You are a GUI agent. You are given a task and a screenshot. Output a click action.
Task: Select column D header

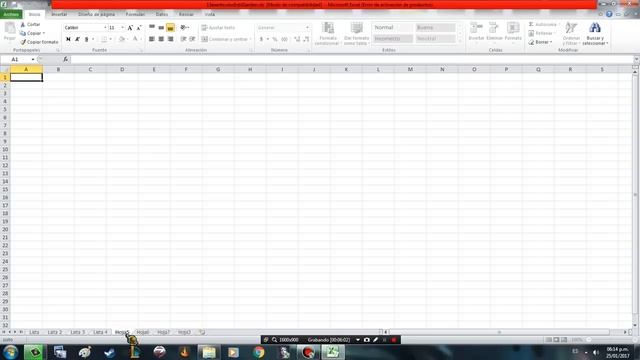coord(122,69)
